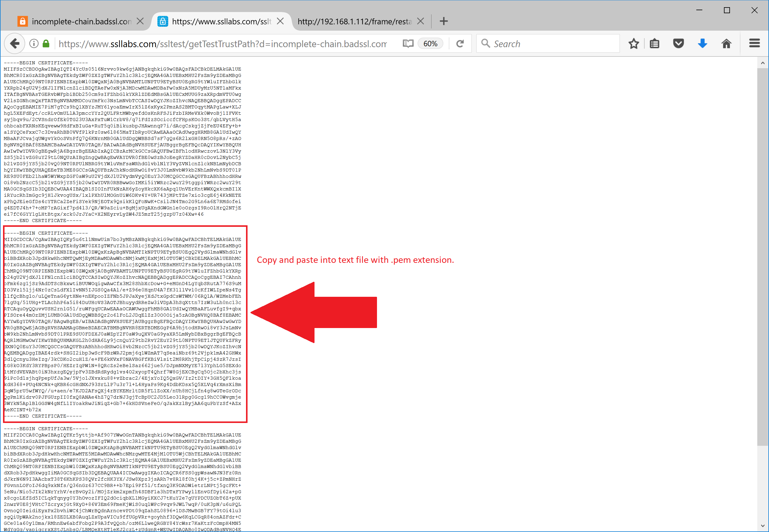Click the first END CERTIFICATE line
This screenshot has height=532, width=769.
tap(43, 220)
